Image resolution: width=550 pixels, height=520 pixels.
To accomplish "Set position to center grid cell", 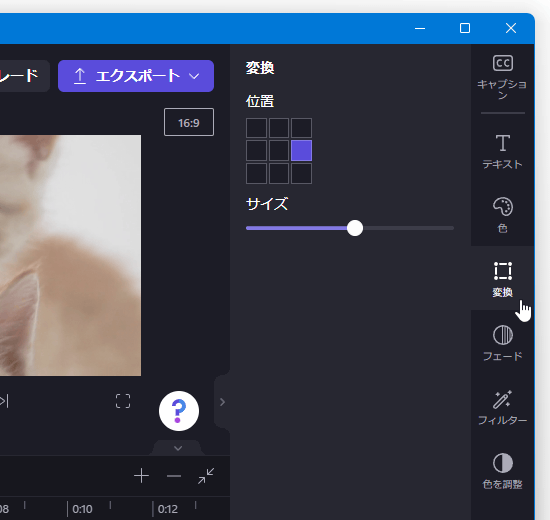I will tap(279, 151).
